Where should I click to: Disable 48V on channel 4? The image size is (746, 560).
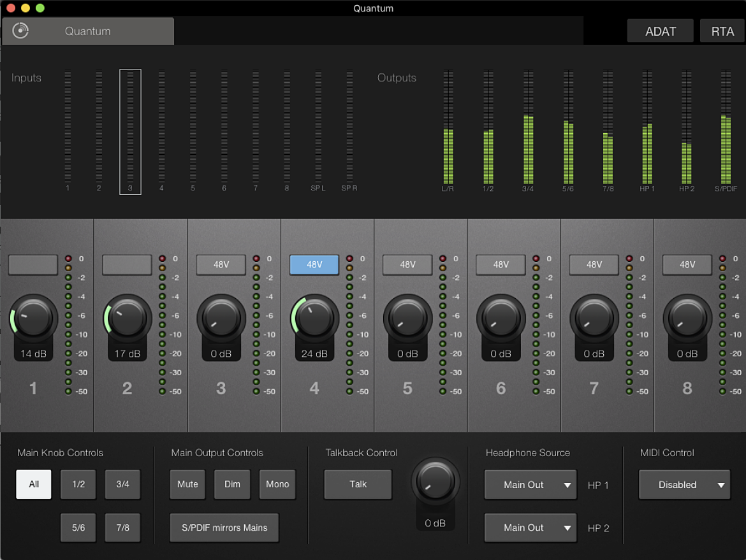(314, 265)
